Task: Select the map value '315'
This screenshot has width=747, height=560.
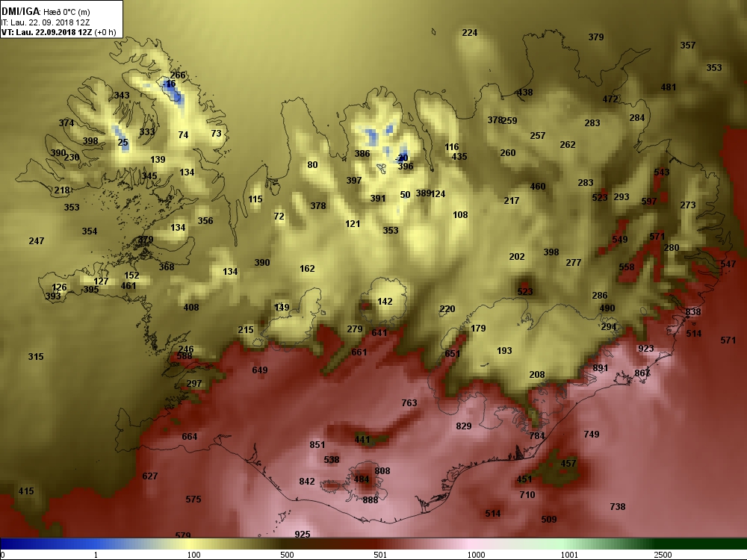Action: pos(36,356)
